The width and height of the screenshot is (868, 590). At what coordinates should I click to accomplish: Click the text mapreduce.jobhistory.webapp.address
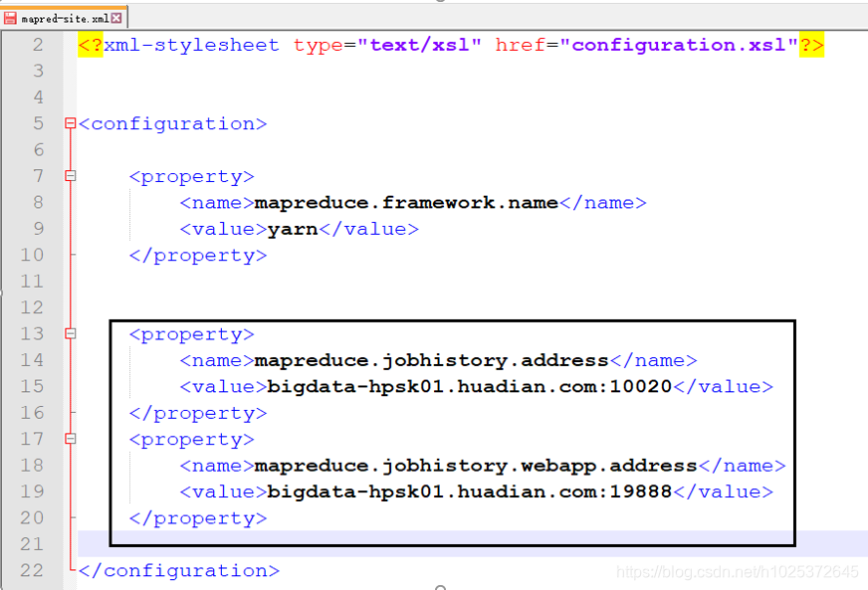(x=476, y=466)
